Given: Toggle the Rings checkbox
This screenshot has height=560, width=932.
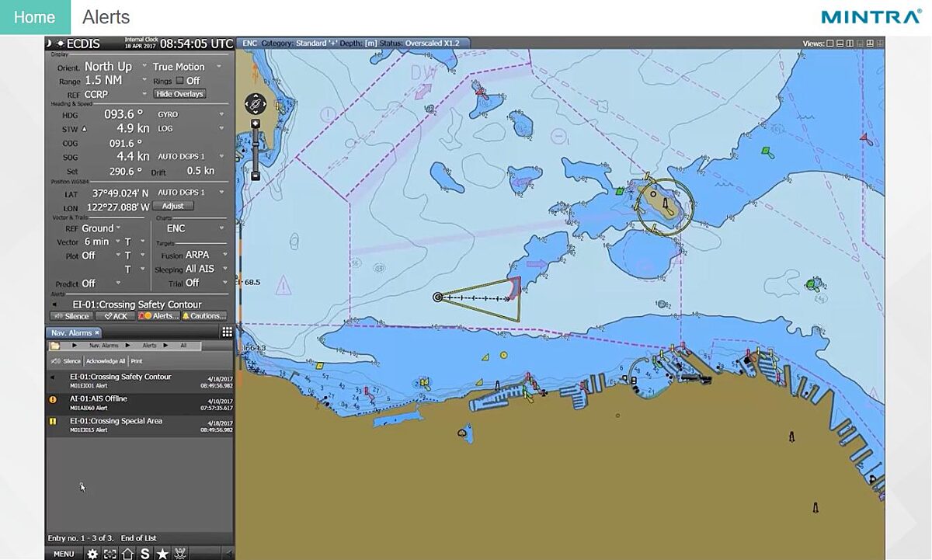Looking at the screenshot, I should (x=180, y=81).
